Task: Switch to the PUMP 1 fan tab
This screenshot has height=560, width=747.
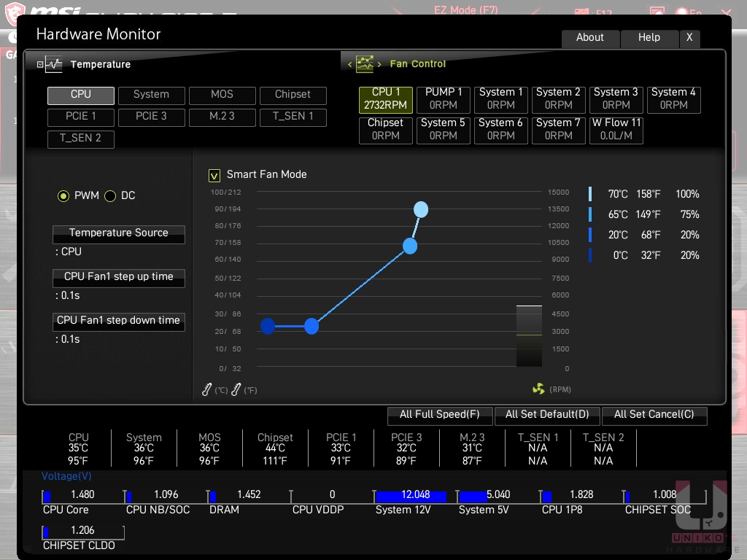Action: [444, 99]
